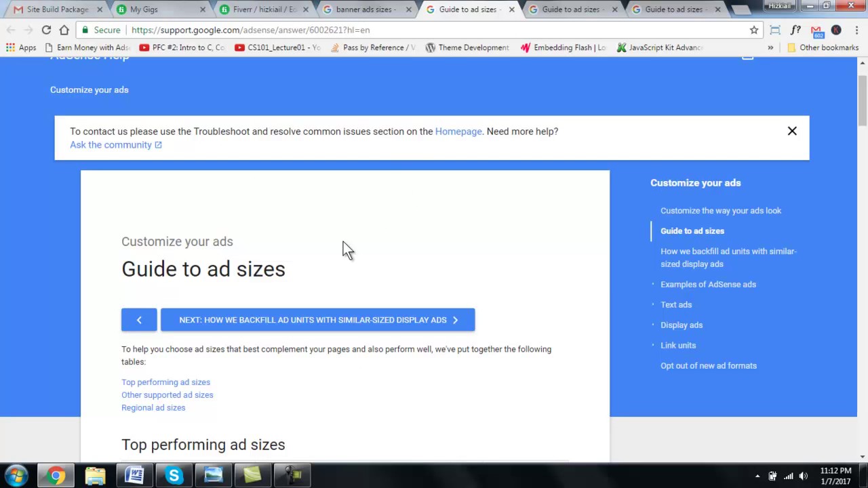Screen dimensions: 868x488
Task: Open the new tab button
Action: 741,9
